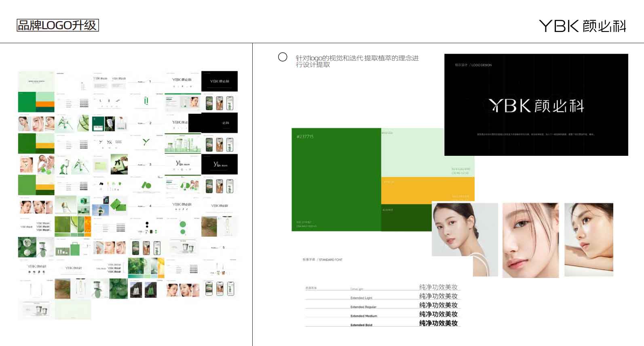This screenshot has width=644, height=346.
Task: Open the 'PLAN 2' divider thumbnail
Action: (146, 123)
